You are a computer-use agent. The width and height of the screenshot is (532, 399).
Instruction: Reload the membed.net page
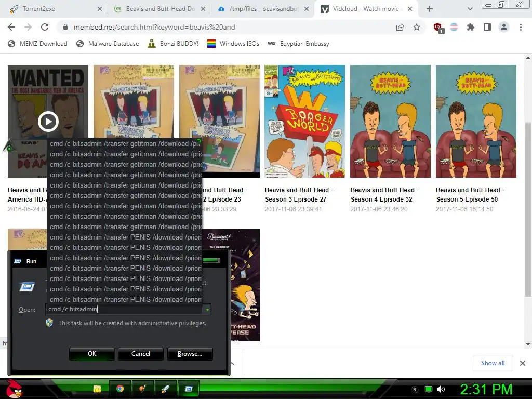[x=45, y=27]
